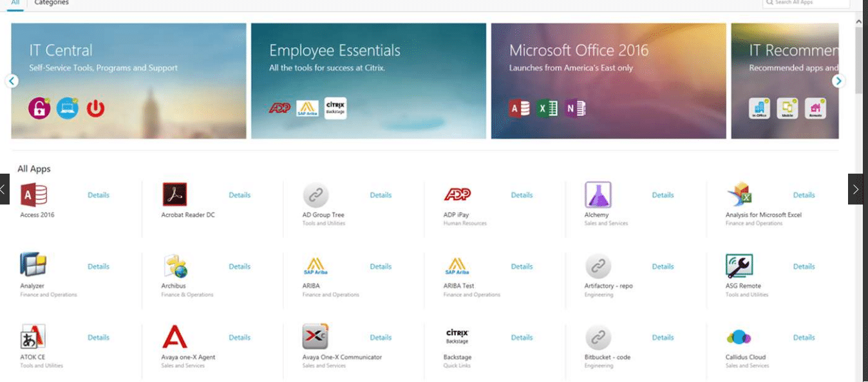
Task: Open Details link for Callidus Cloud
Action: (804, 337)
